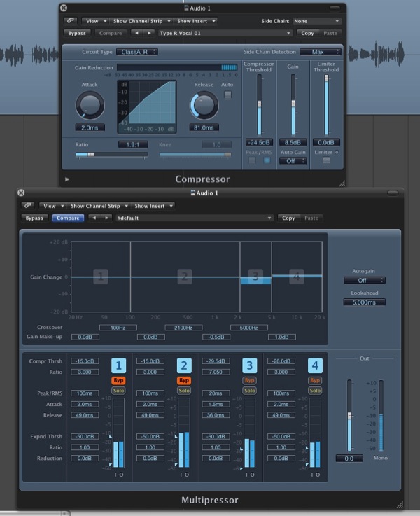Toggle band 2 number button
420x516 pixels.
[184, 365]
